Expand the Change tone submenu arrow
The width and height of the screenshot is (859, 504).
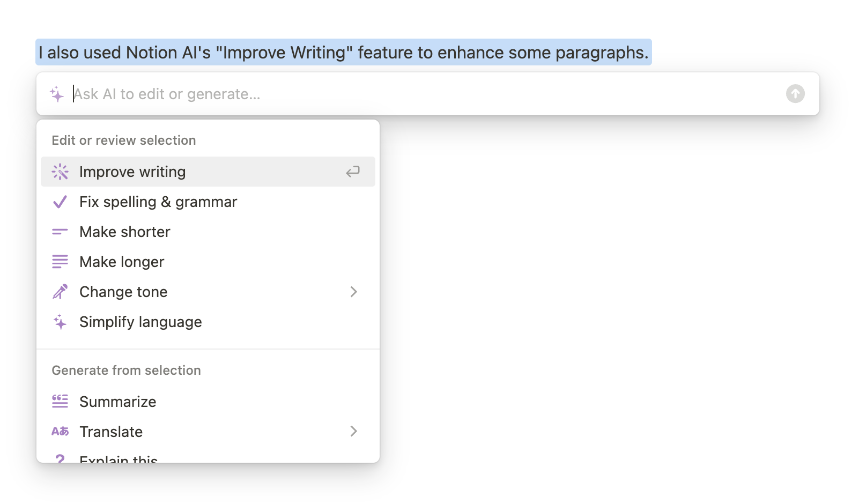353,292
